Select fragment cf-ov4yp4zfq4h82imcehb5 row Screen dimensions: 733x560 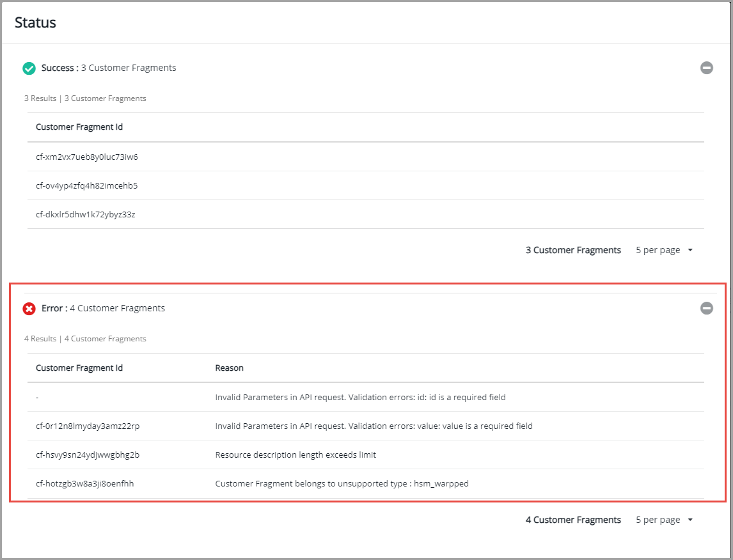click(x=86, y=185)
